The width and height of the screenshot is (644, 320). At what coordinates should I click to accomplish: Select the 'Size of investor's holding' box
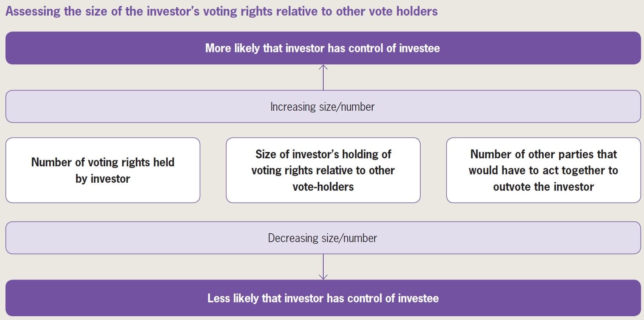(x=323, y=170)
